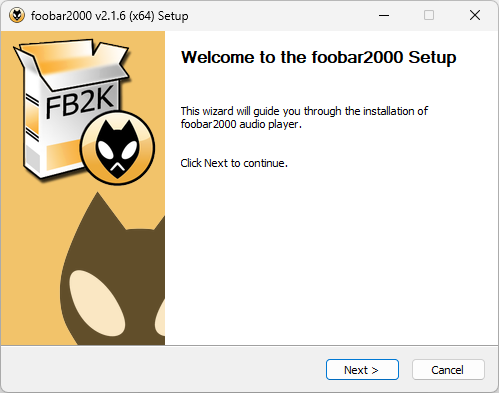Click the 'Click Next to continue.' text
Screen dimensions: 499x393
click(234, 163)
